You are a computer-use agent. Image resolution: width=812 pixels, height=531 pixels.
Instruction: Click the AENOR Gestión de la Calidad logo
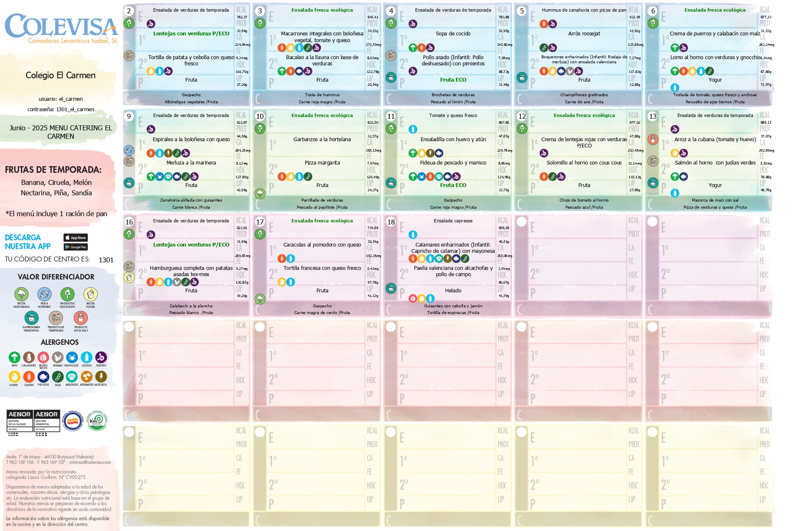pyautogui.click(x=20, y=421)
